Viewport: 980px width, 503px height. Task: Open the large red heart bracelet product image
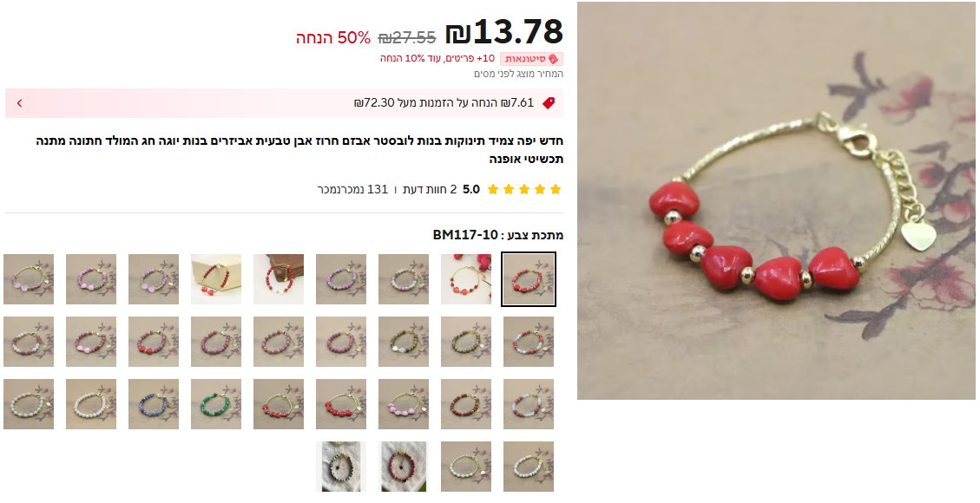[776, 201]
